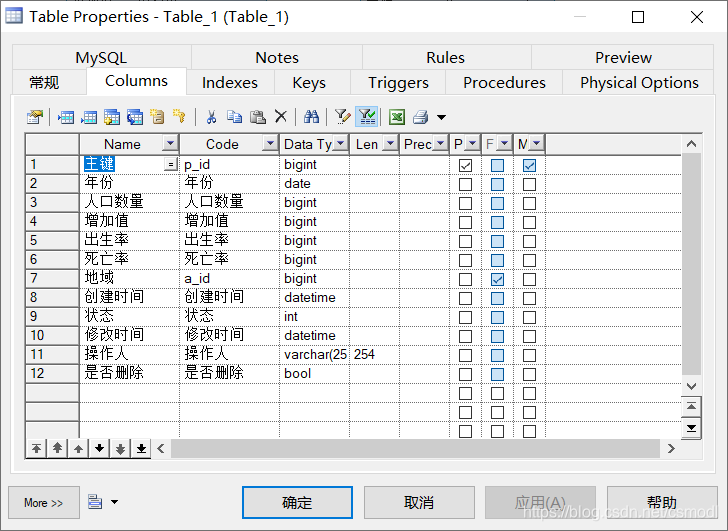
Task: Click the list icon beside More button
Action: [95, 502]
